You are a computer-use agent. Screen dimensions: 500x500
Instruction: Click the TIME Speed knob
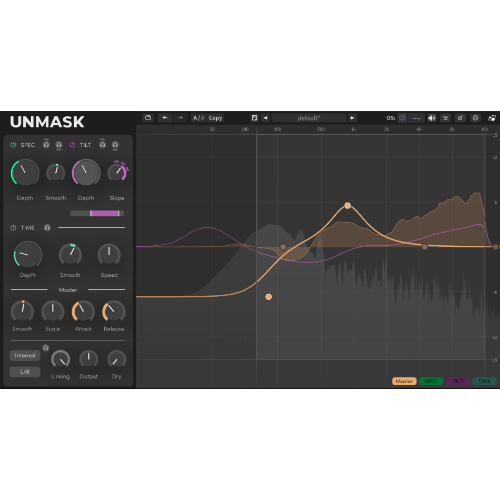point(109,255)
